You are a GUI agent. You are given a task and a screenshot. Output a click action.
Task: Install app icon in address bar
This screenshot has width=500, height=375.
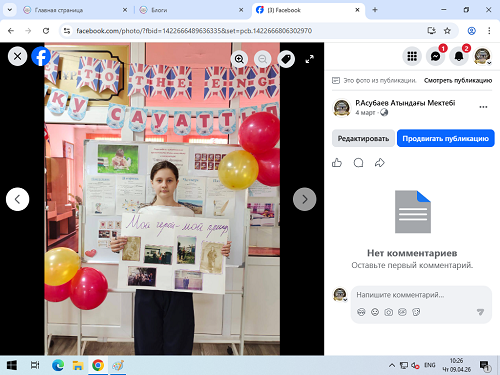coord(431,31)
